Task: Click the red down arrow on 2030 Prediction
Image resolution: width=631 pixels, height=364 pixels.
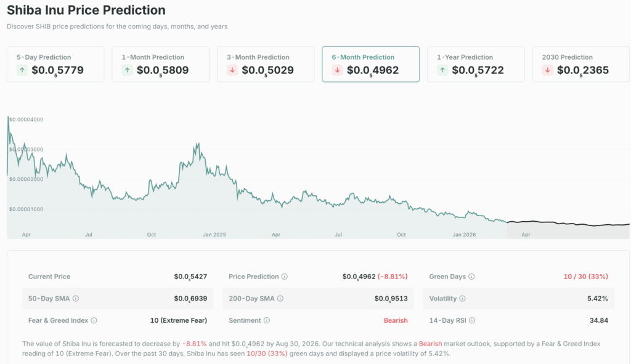Action: pyautogui.click(x=548, y=70)
